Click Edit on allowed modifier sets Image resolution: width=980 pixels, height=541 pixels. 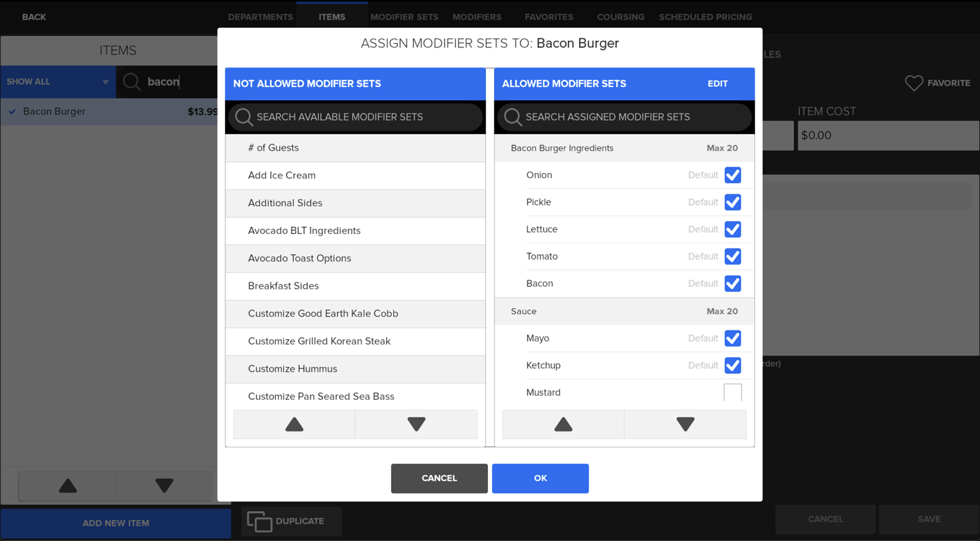[717, 84]
